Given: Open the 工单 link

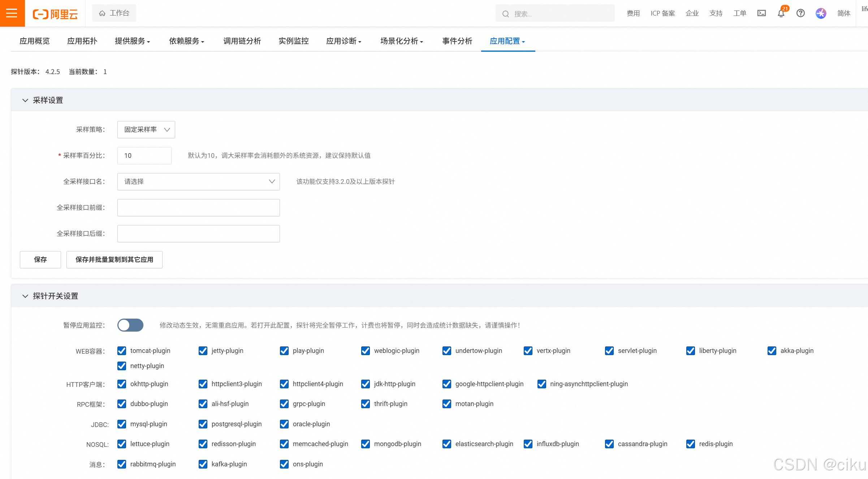Looking at the screenshot, I should tap(740, 13).
